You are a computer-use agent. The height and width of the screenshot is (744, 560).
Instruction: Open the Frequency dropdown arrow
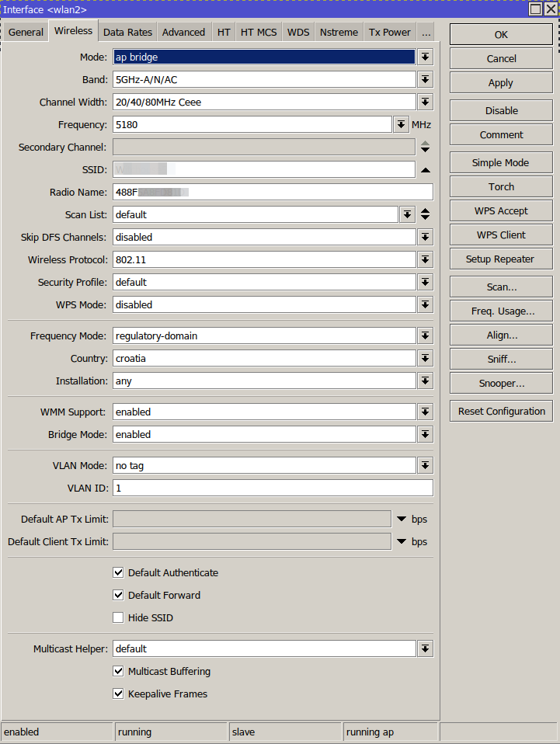pyautogui.click(x=401, y=125)
